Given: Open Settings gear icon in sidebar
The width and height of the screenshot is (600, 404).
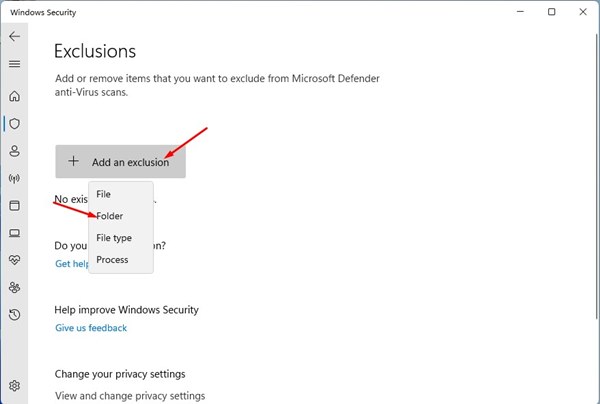Looking at the screenshot, I should tap(14, 386).
